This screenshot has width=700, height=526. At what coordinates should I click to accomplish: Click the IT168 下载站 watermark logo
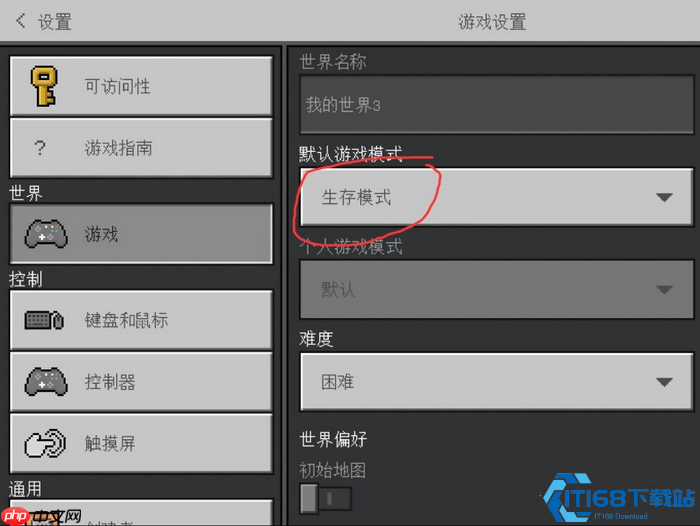(619, 497)
